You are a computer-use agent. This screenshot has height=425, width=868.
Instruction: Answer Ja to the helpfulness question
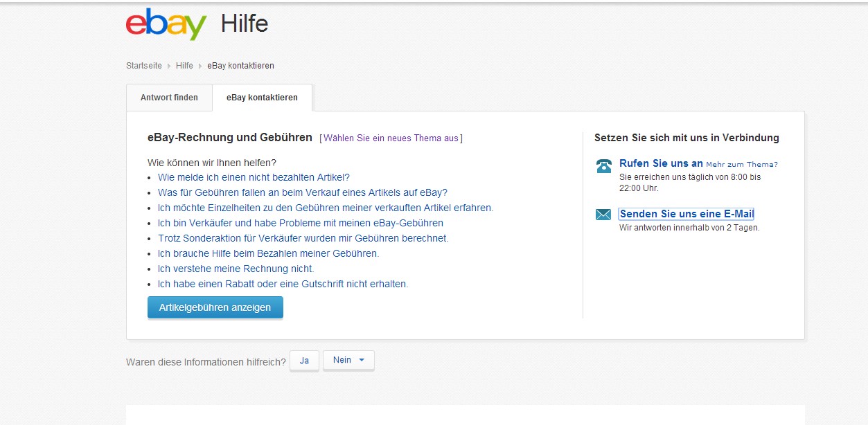(304, 360)
